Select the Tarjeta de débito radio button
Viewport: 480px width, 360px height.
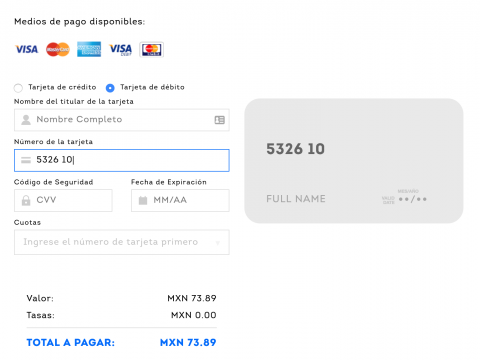(x=110, y=88)
